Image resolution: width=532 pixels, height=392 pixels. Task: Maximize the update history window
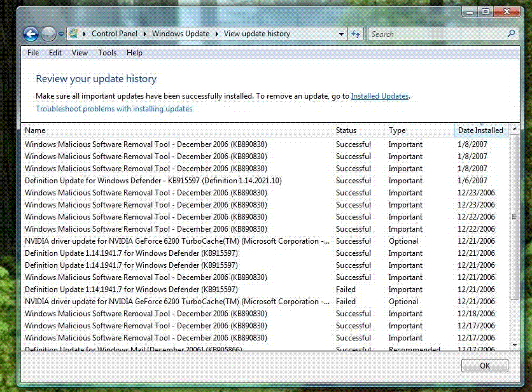click(x=486, y=12)
